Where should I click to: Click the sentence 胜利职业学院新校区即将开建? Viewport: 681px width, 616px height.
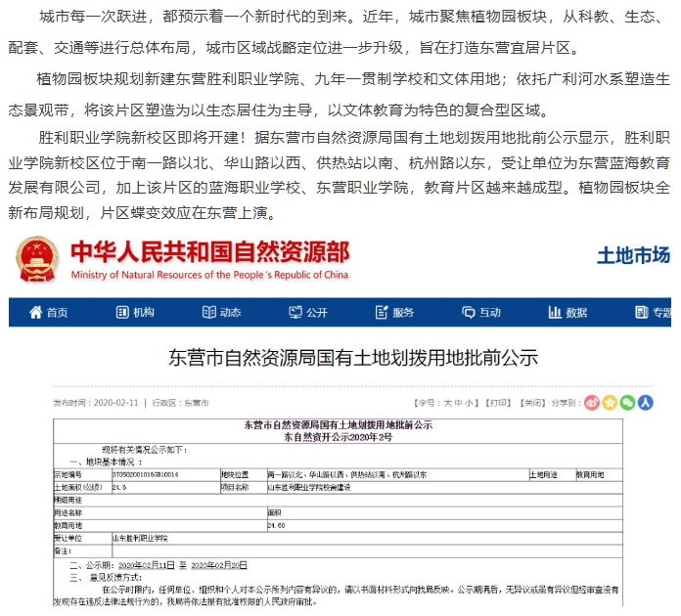tap(143, 138)
